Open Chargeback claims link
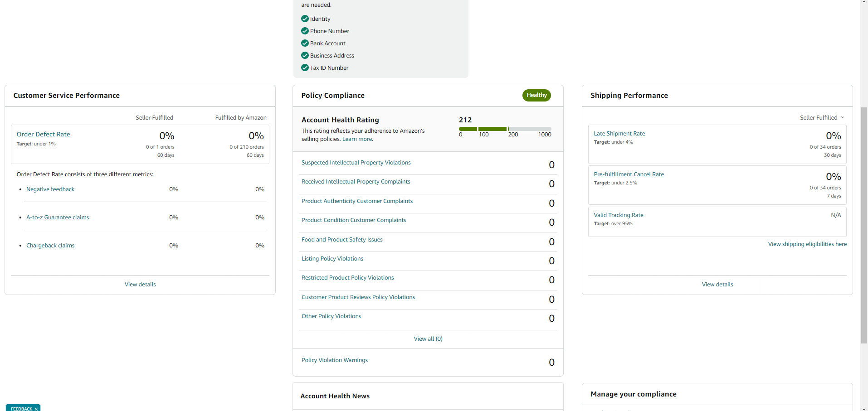This screenshot has height=411, width=868. point(50,245)
